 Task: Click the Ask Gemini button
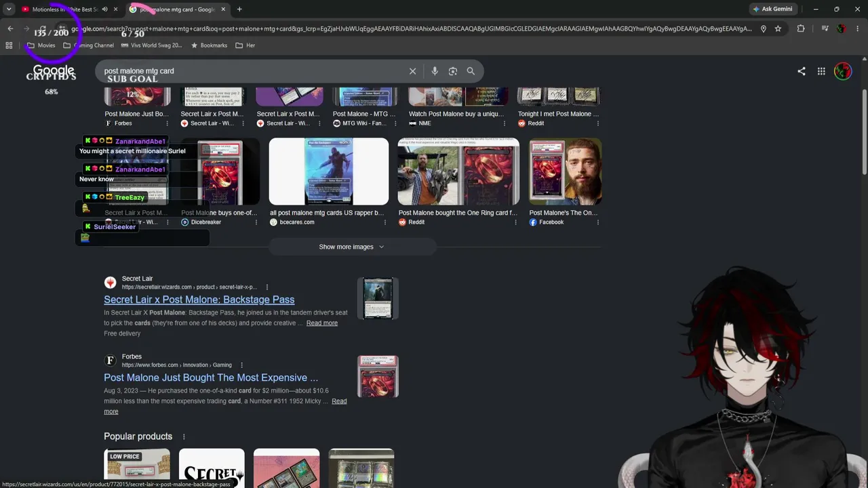772,9
